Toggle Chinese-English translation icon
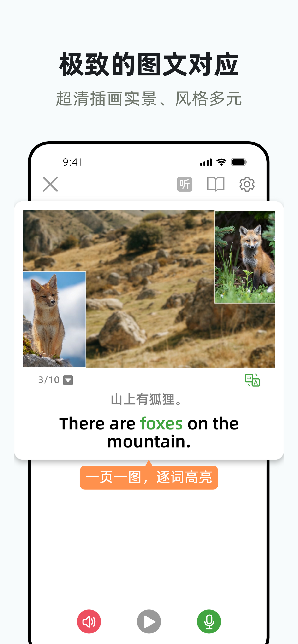Image resolution: width=298 pixels, height=644 pixels. pos(252,380)
